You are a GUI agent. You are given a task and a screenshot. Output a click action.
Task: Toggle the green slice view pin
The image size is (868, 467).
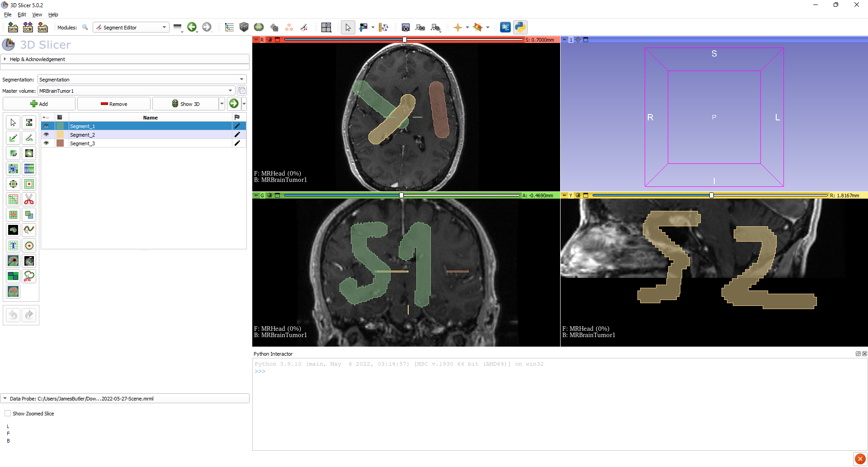coord(256,195)
